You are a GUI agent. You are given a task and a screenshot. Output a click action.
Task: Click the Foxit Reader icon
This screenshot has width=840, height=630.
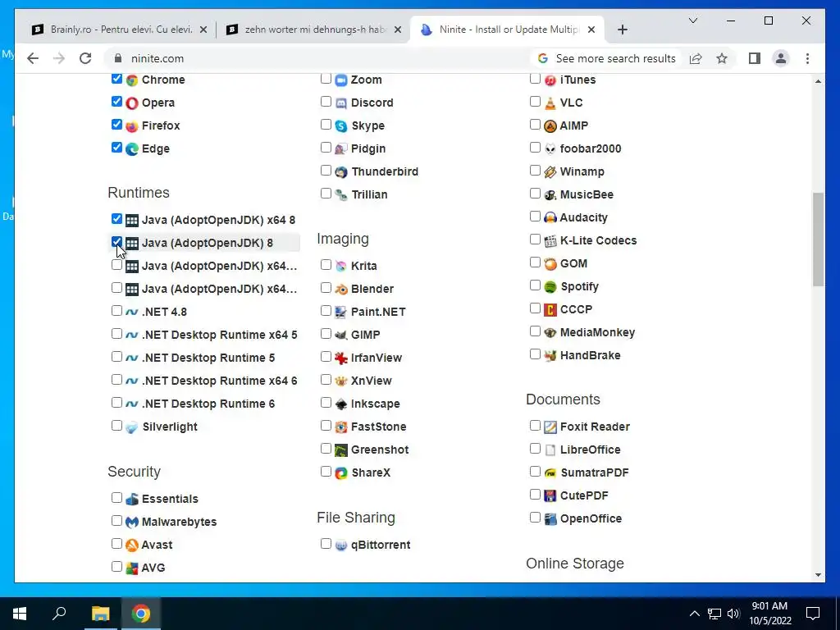[550, 427]
